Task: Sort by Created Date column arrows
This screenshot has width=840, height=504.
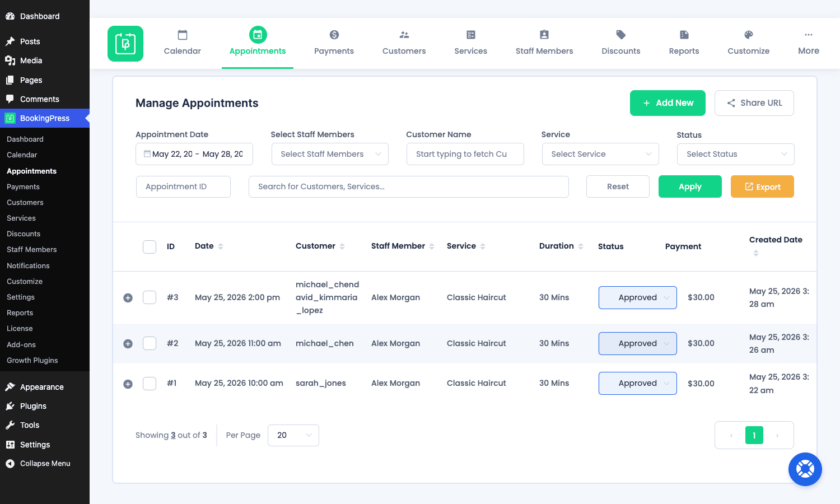Action: click(x=756, y=253)
